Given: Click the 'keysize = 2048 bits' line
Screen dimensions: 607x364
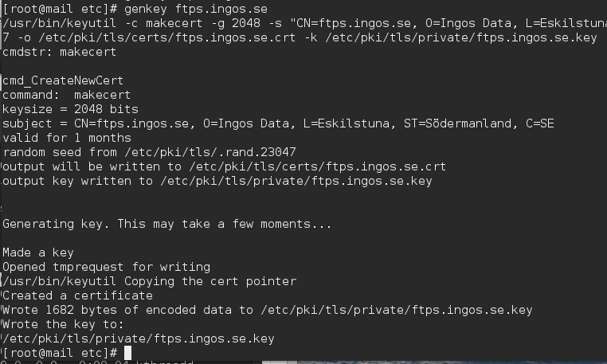Looking at the screenshot, I should click(x=70, y=109).
